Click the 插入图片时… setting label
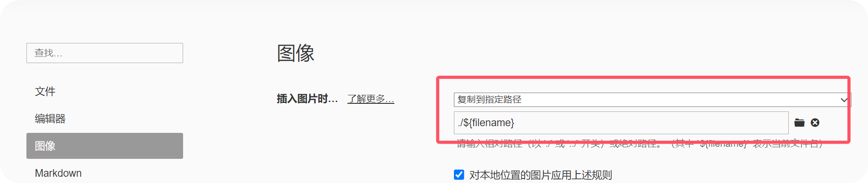868x183 pixels. tap(307, 99)
